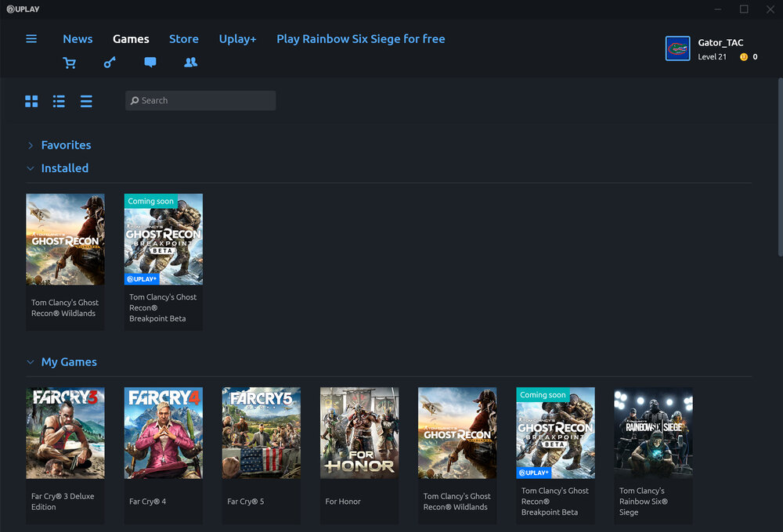Open the For Honor cover
783x532 pixels.
[359, 433]
